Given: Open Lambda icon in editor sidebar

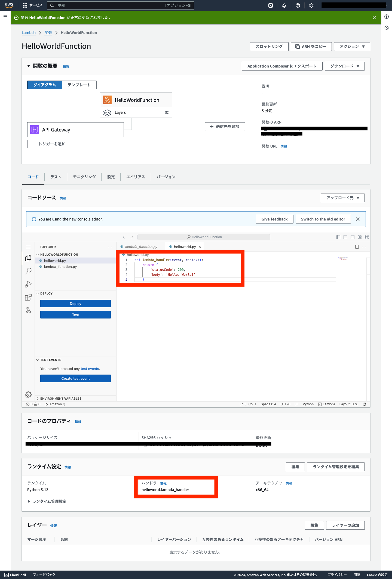Looking at the screenshot, I should (x=28, y=310).
